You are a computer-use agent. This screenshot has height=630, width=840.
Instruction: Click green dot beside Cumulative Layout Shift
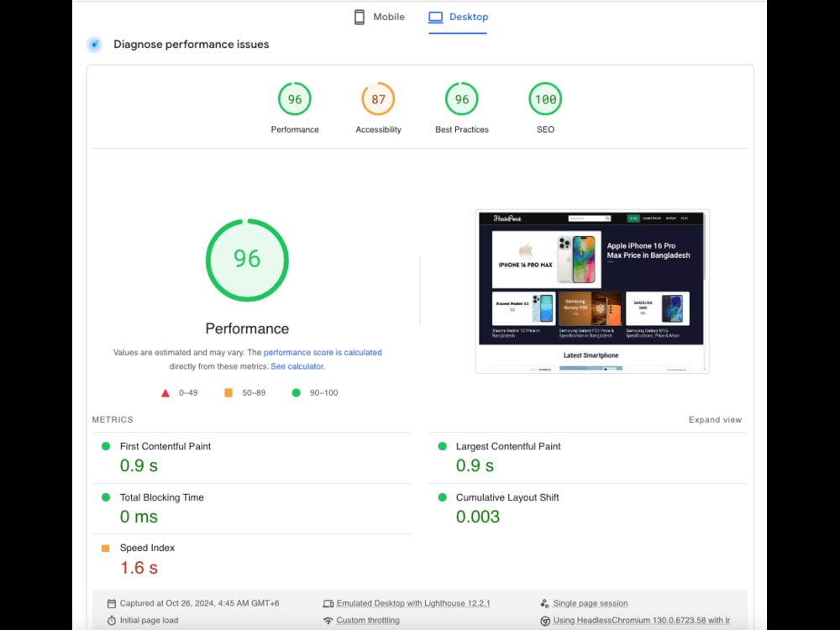[x=442, y=497]
